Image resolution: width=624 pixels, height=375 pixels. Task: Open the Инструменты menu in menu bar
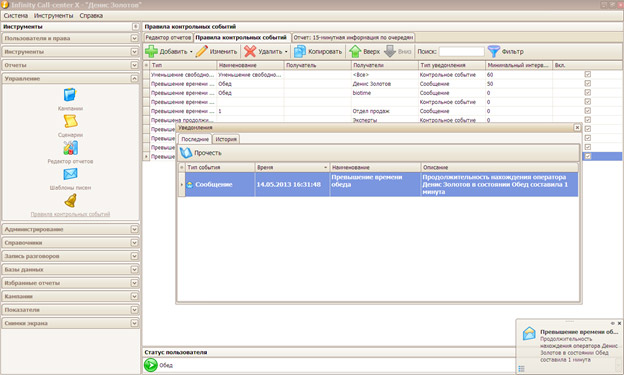pyautogui.click(x=54, y=16)
